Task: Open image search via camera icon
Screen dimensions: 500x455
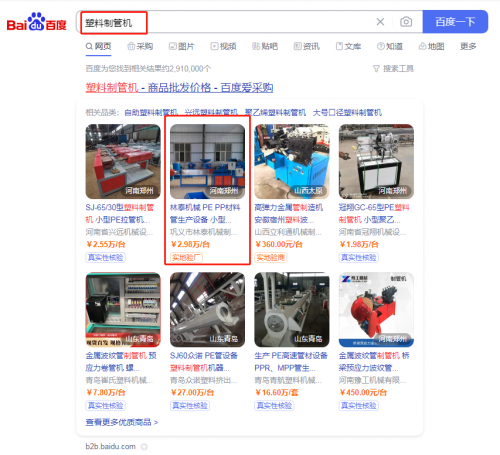Action: pos(406,22)
